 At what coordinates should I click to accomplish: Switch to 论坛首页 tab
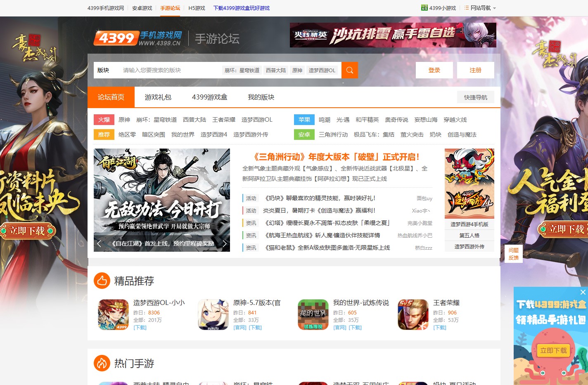pyautogui.click(x=111, y=97)
